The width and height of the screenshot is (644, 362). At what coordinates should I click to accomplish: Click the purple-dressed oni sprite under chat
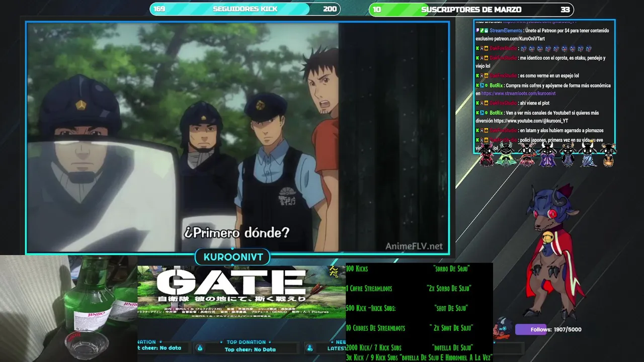click(x=547, y=154)
